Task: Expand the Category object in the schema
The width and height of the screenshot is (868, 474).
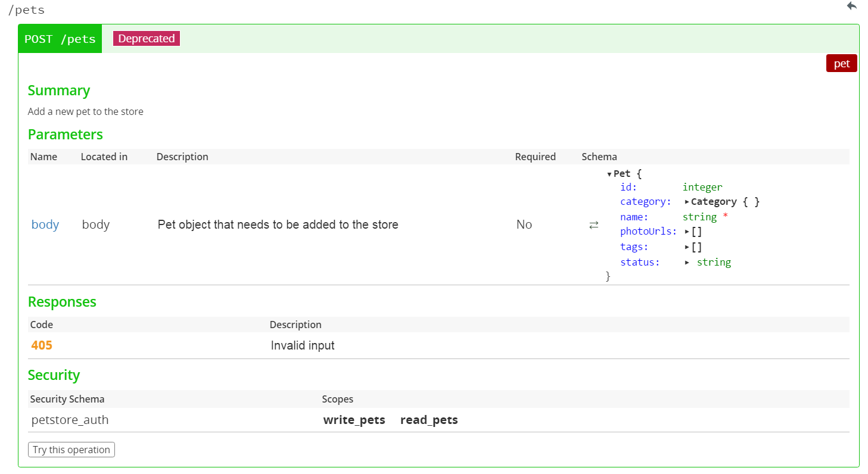Action: pyautogui.click(x=687, y=202)
